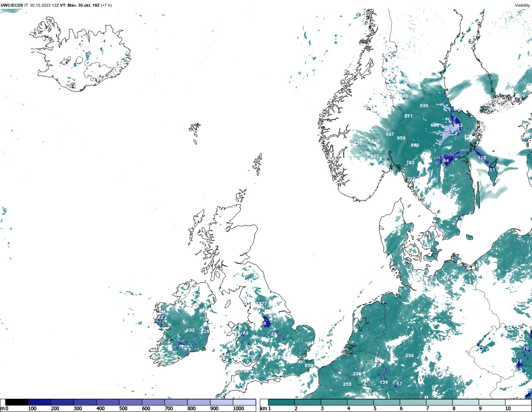Select the 900–1000 m pale lavender segment
532x412 pixels.
coord(222,402)
